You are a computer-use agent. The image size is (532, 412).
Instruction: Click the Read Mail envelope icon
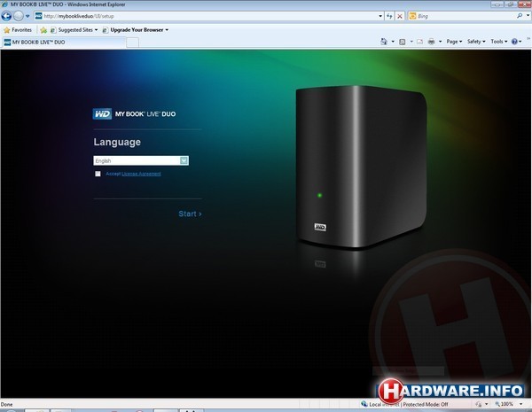point(420,42)
